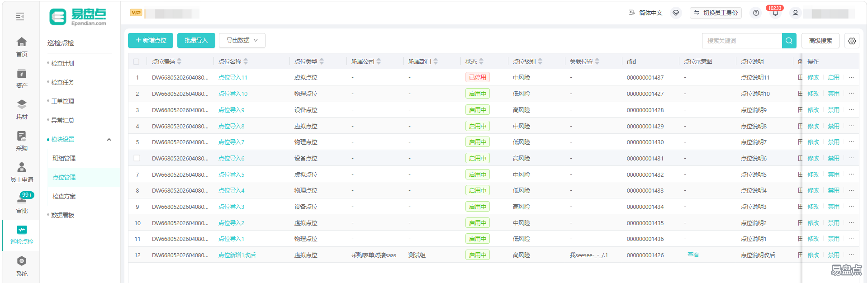Viewport: 868px width, 283px height.
Task: Open table column settings gear icon
Action: (x=852, y=41)
